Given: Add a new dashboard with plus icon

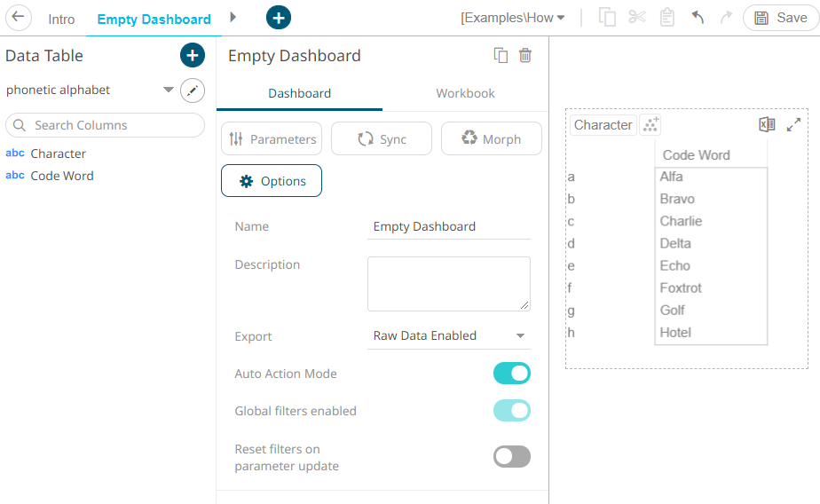Looking at the screenshot, I should [279, 18].
